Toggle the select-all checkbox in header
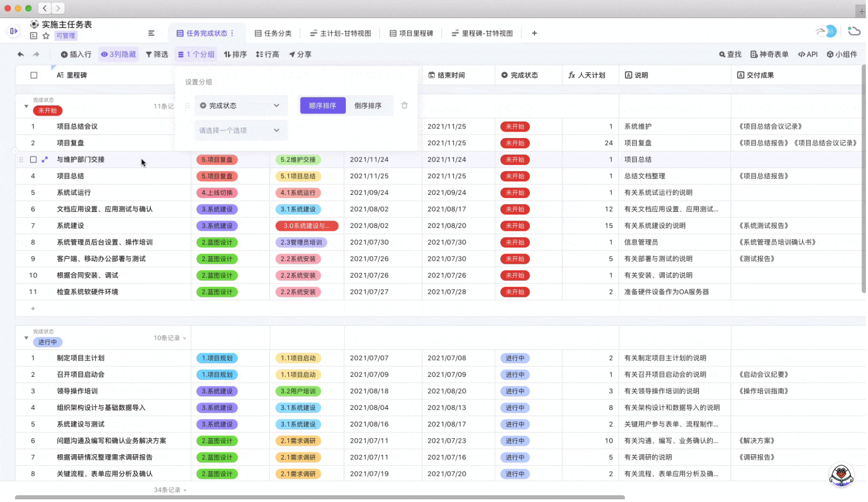 pyautogui.click(x=34, y=75)
